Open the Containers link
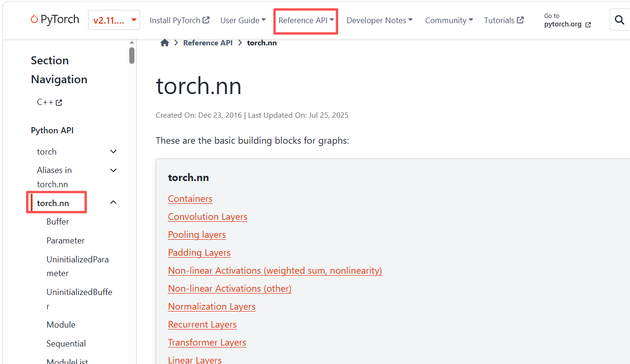This screenshot has height=364, width=630. 190,199
